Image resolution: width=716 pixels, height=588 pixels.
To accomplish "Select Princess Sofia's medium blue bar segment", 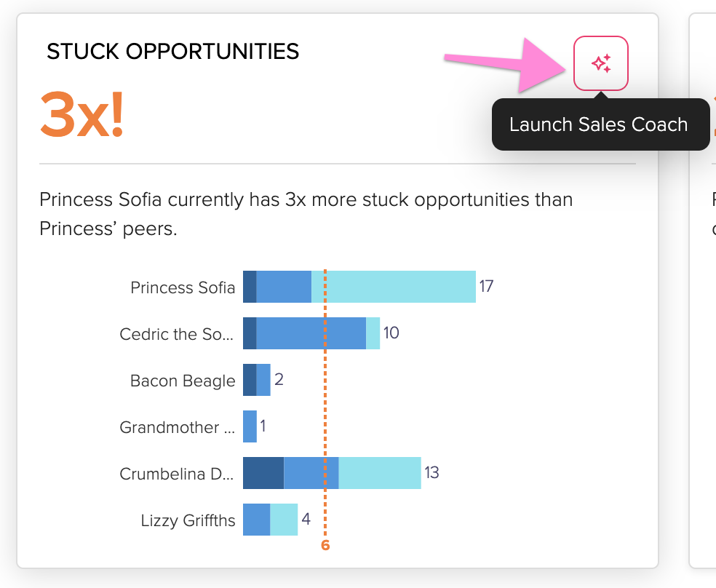I will (284, 287).
